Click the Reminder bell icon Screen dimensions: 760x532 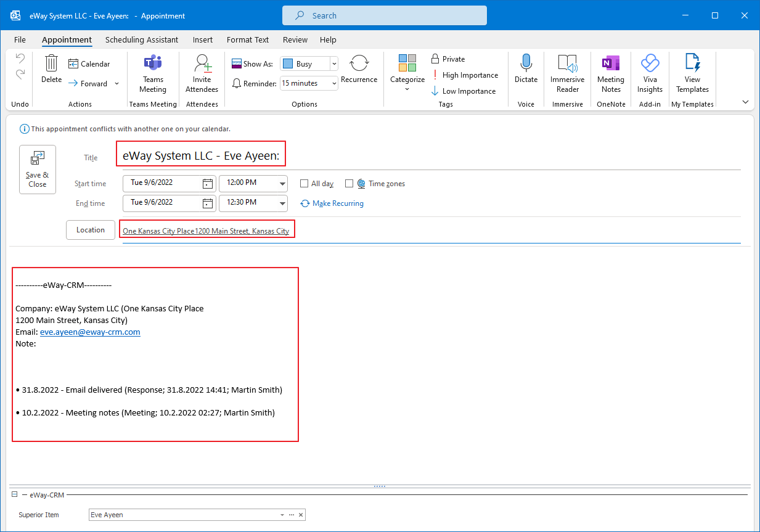click(x=237, y=83)
